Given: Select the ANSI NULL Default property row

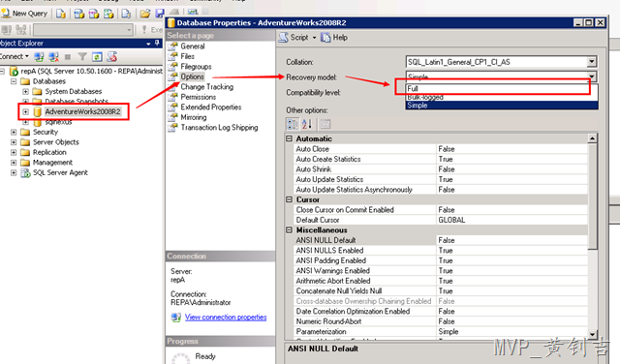Looking at the screenshot, I should pos(441,240).
